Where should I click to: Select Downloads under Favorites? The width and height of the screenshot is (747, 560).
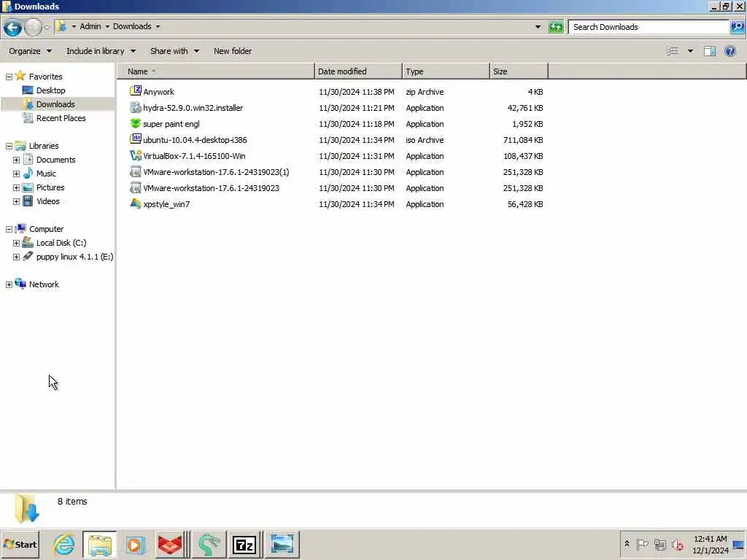55,104
